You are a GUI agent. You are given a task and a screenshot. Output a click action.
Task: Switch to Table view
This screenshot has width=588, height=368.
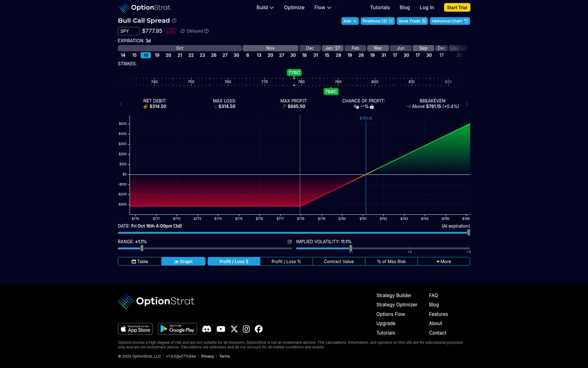click(140, 261)
